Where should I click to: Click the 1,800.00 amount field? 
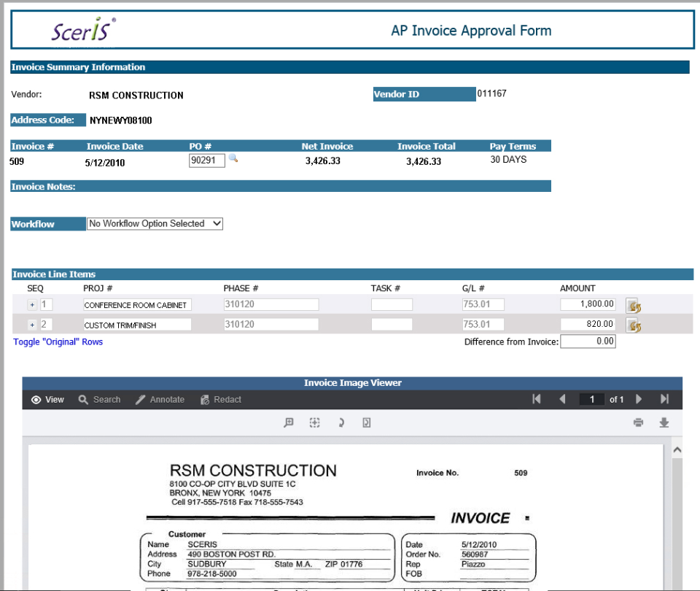588,304
